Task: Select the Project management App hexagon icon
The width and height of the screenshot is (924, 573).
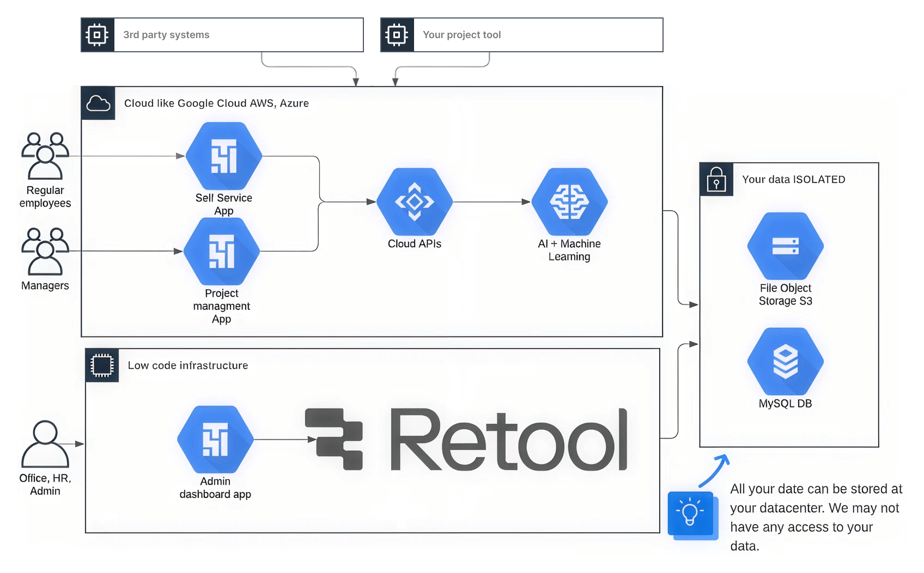Action: click(x=222, y=251)
